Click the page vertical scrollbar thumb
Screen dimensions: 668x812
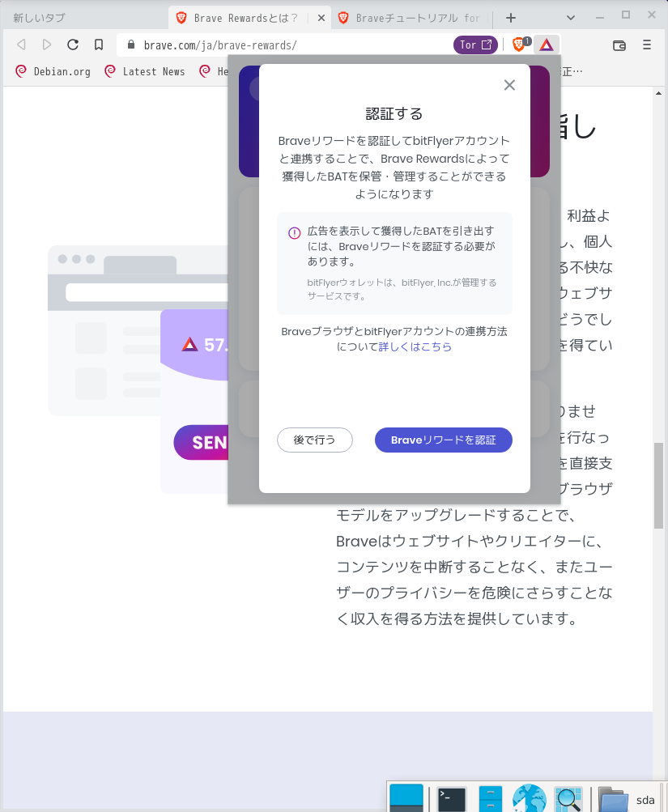tap(658, 486)
